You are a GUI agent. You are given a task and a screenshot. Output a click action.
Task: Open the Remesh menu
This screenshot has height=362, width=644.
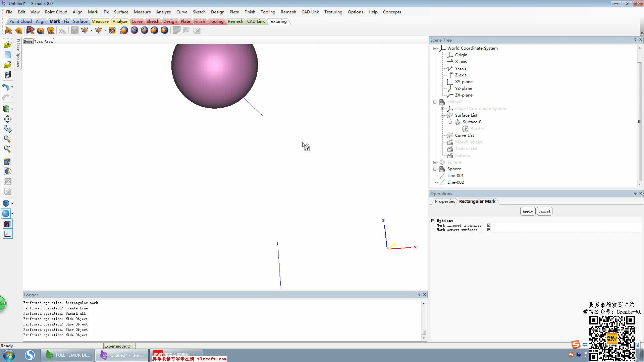point(288,12)
